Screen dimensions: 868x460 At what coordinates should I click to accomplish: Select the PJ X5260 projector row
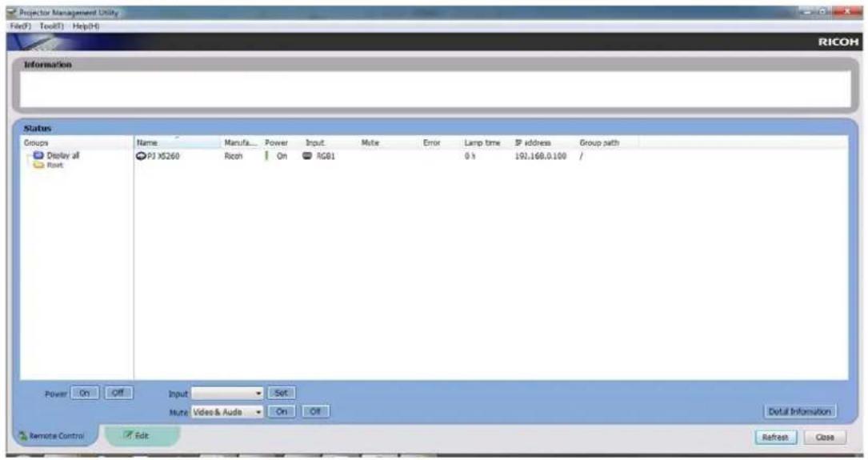coord(490,156)
